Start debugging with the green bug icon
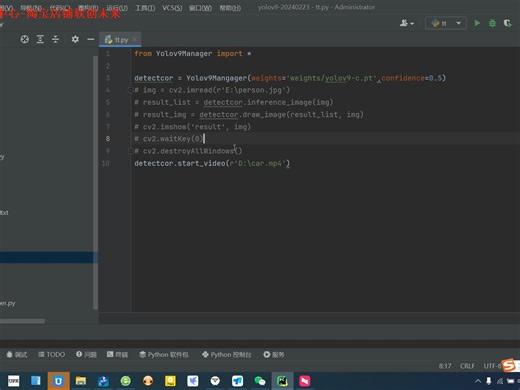520x390 pixels. [x=492, y=23]
